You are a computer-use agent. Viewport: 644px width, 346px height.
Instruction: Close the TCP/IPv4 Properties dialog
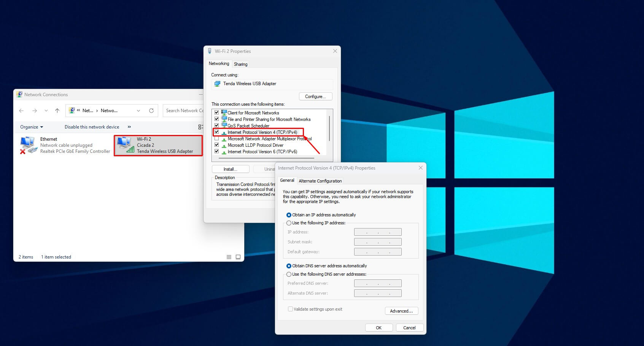[x=421, y=168]
